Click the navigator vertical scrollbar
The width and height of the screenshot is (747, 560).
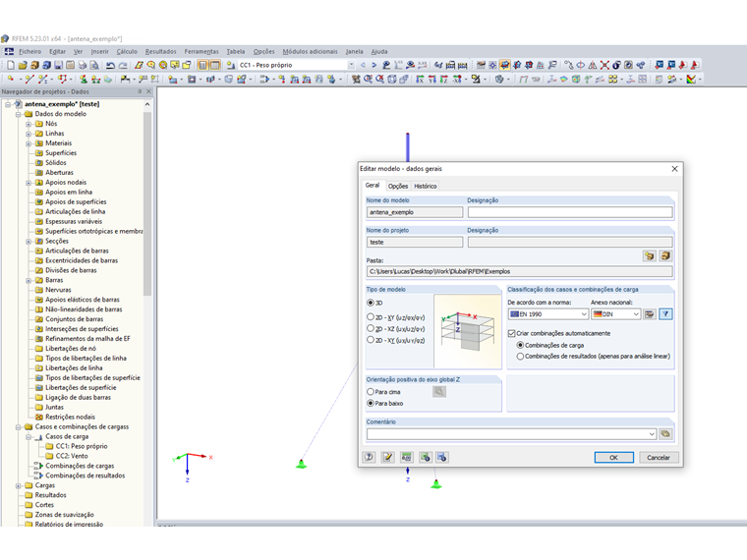click(x=147, y=204)
